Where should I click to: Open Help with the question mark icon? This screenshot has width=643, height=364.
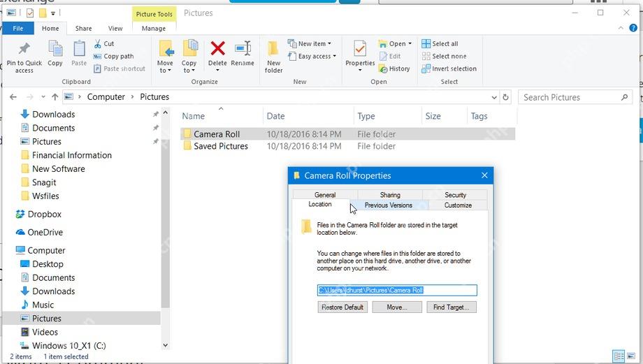click(633, 28)
